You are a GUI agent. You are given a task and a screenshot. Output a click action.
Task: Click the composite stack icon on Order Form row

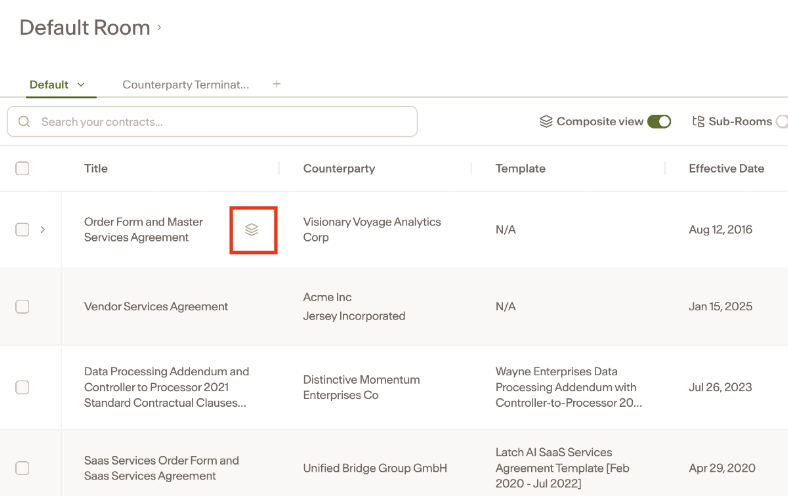click(x=251, y=230)
